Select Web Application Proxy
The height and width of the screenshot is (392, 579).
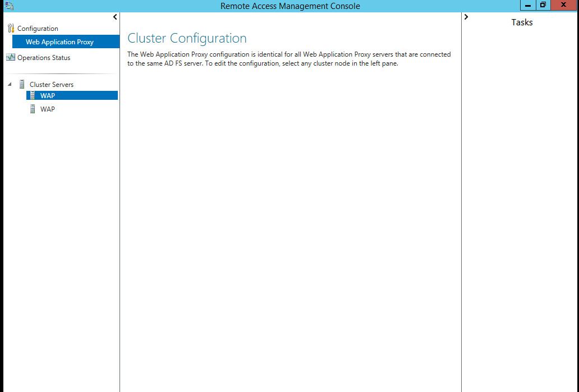pos(66,41)
